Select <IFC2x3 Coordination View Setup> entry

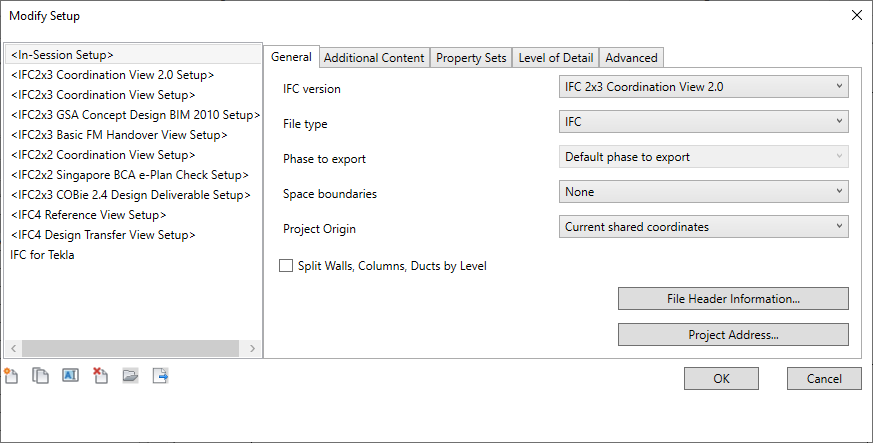point(133,95)
